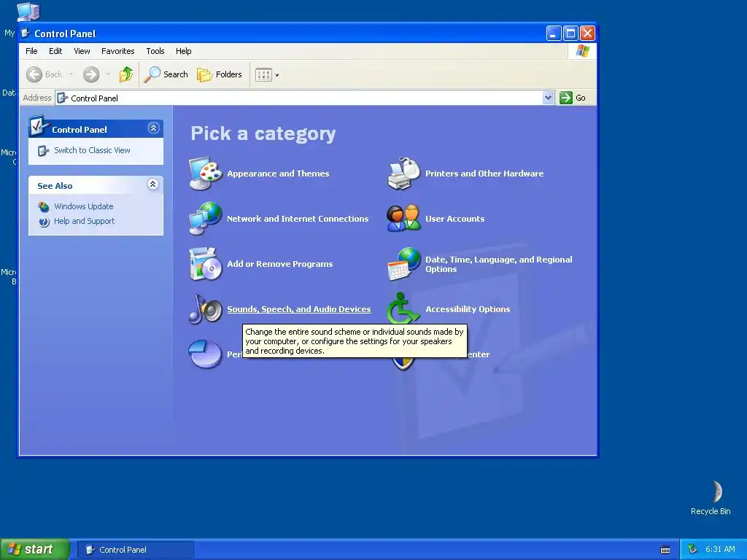Open the Edit menu

[55, 51]
